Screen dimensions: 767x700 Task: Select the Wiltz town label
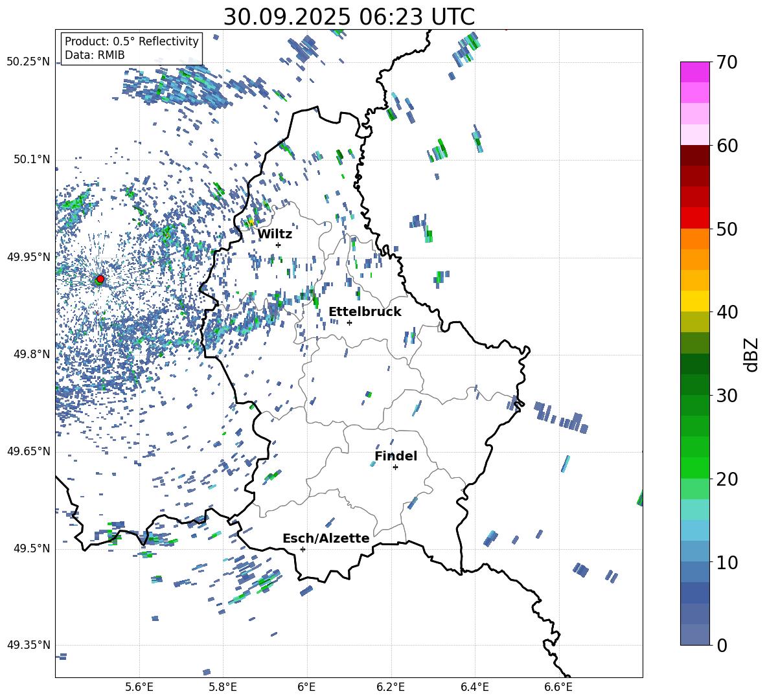(x=275, y=234)
